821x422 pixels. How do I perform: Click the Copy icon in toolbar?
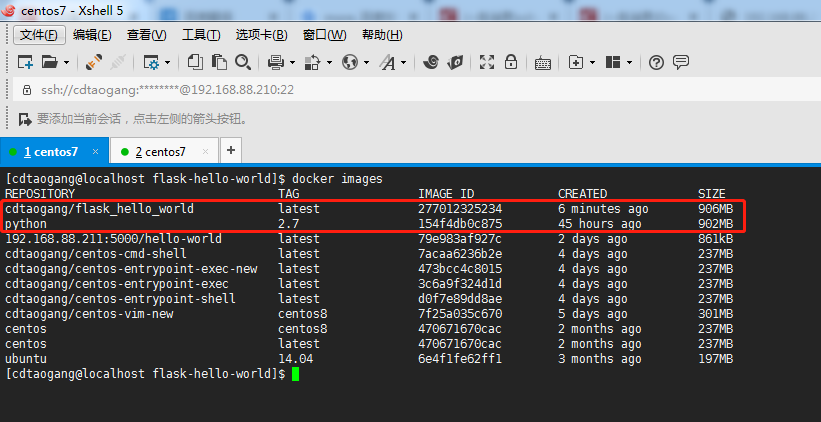pos(195,62)
